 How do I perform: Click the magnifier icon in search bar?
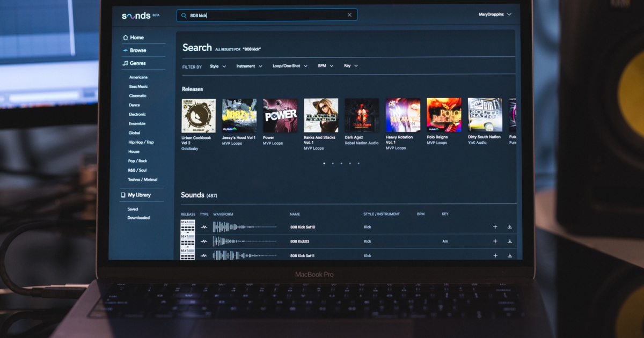pyautogui.click(x=184, y=16)
